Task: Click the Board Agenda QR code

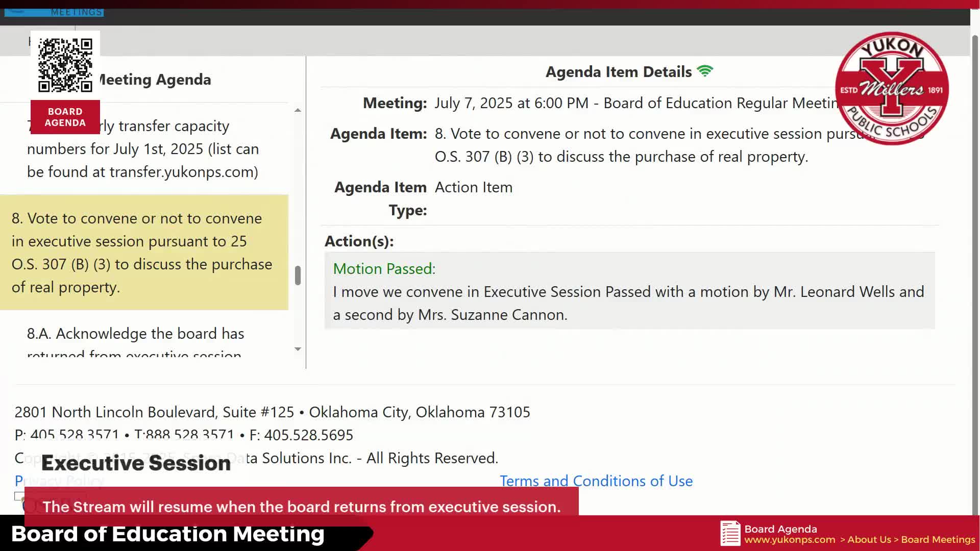Action: click(x=65, y=64)
